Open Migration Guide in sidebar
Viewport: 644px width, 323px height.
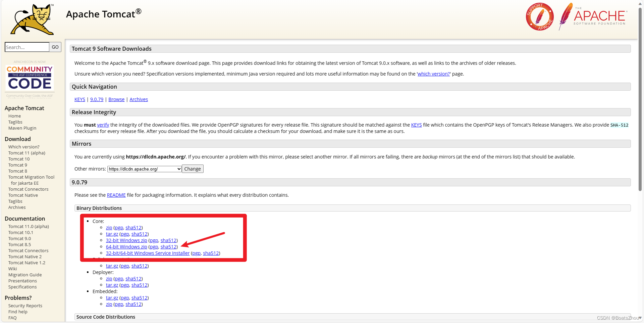pos(25,275)
